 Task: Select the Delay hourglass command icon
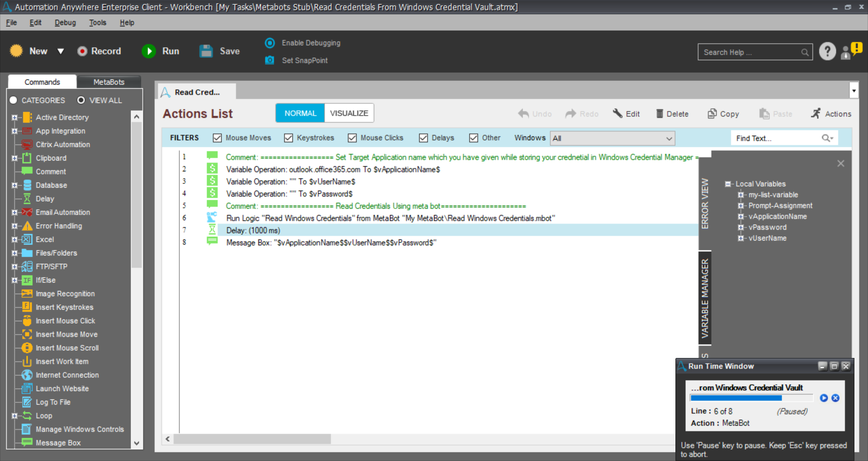pos(27,199)
